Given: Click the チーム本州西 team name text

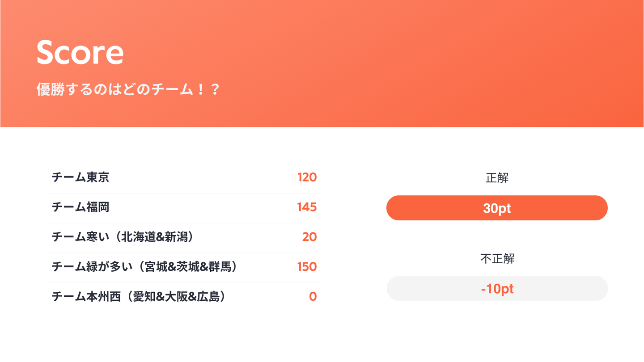Looking at the screenshot, I should coord(86,296).
